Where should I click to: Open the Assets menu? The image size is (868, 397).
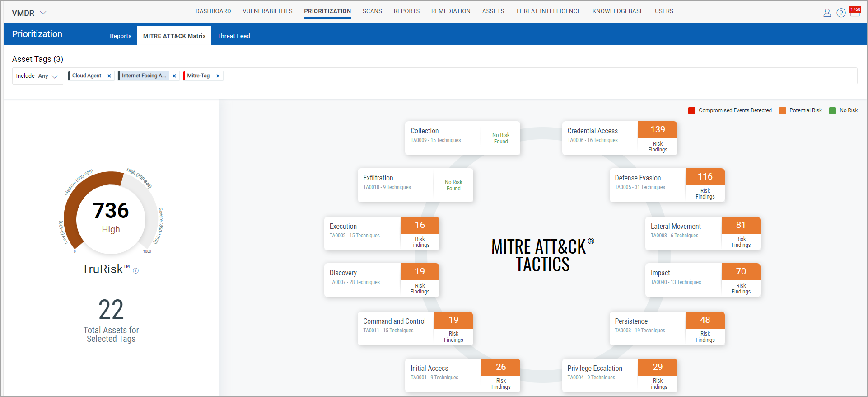point(493,11)
